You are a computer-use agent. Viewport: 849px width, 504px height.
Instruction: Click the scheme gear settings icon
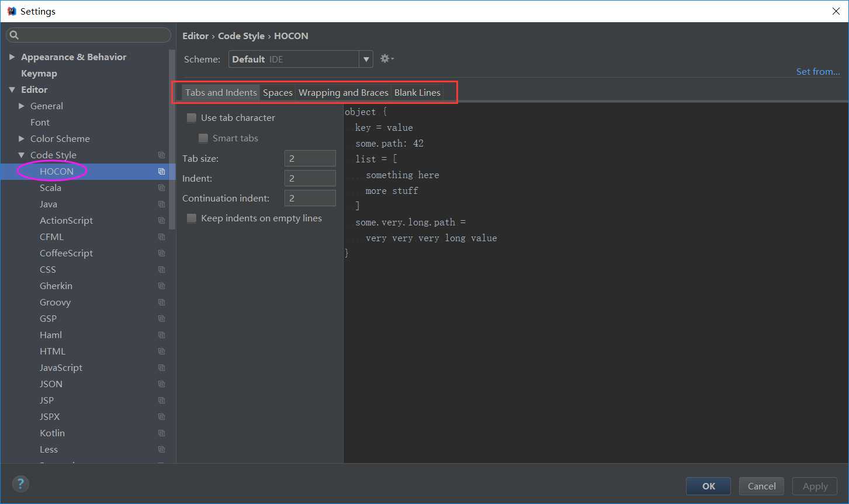click(387, 58)
